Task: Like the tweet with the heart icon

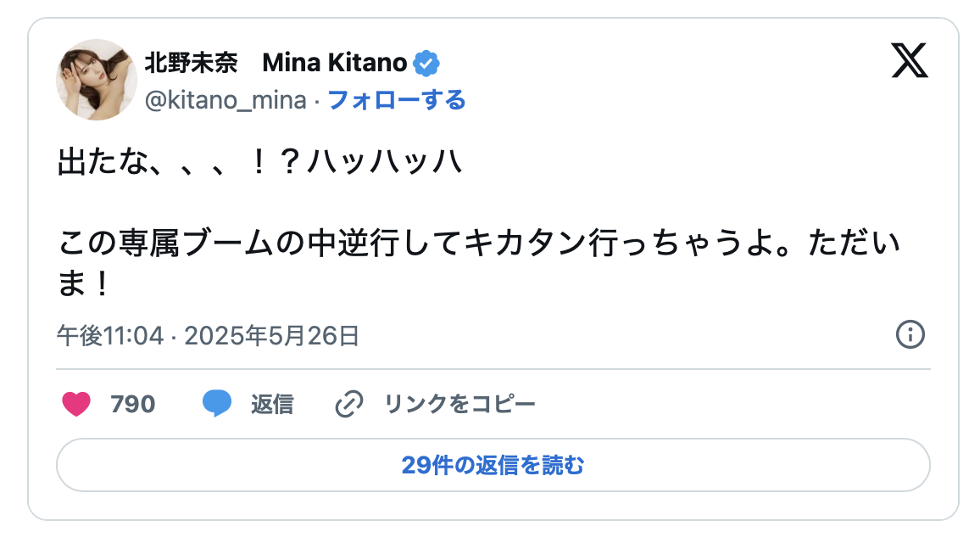Action: [76, 404]
